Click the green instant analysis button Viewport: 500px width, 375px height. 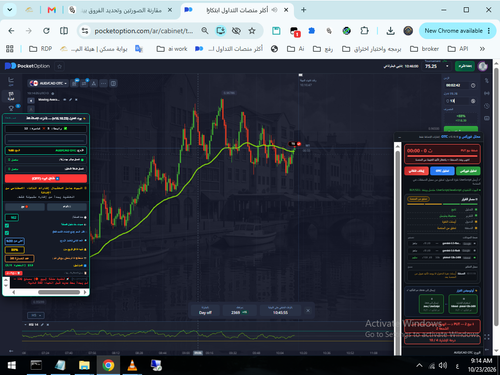468,171
